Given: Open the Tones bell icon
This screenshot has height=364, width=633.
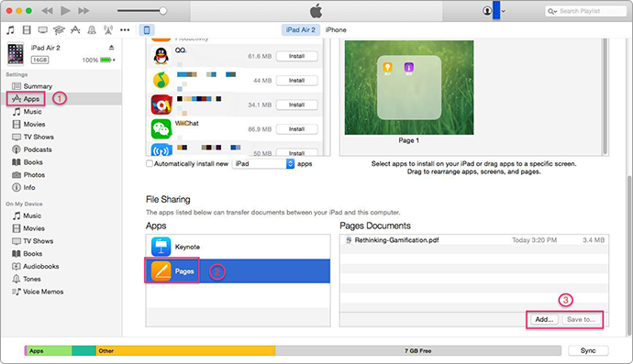Looking at the screenshot, I should pos(92,30).
